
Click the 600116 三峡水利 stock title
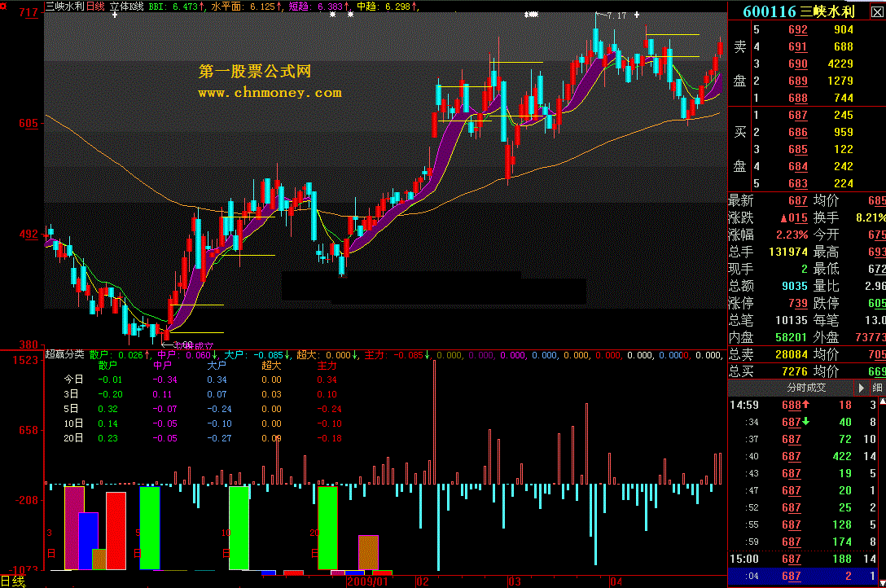pyautogui.click(x=798, y=11)
